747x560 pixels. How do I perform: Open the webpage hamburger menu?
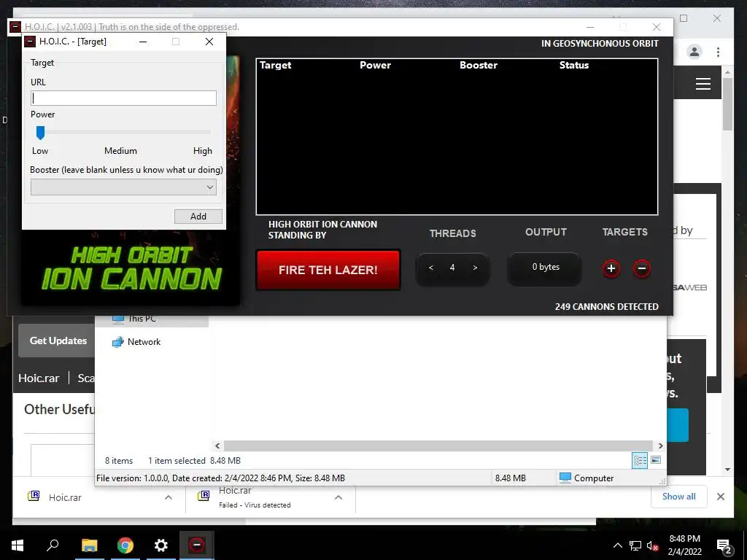click(703, 84)
